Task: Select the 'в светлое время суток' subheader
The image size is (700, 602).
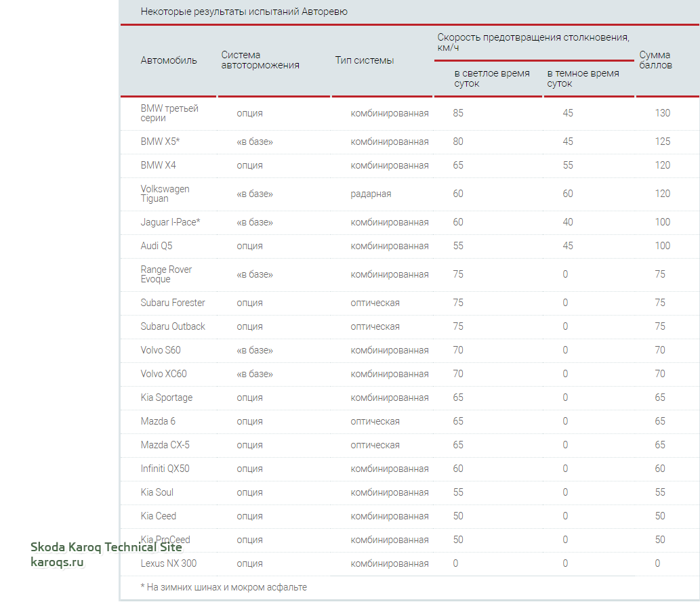Action: click(491, 79)
